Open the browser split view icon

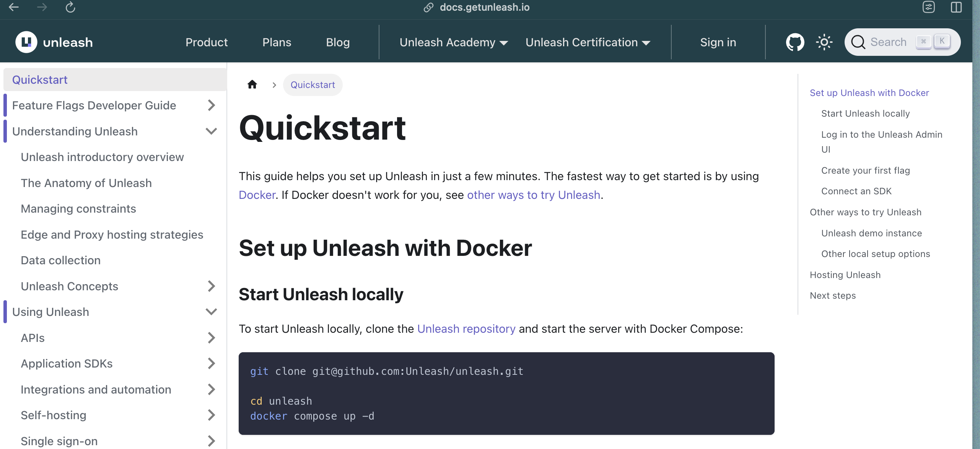tap(956, 7)
